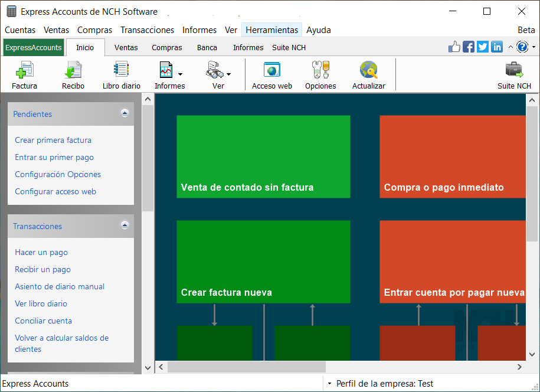Switch to the Ventas ribbon tab

pyautogui.click(x=126, y=48)
